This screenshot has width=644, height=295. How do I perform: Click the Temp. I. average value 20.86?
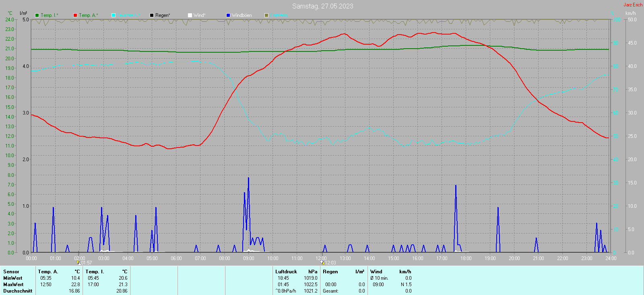click(122, 291)
